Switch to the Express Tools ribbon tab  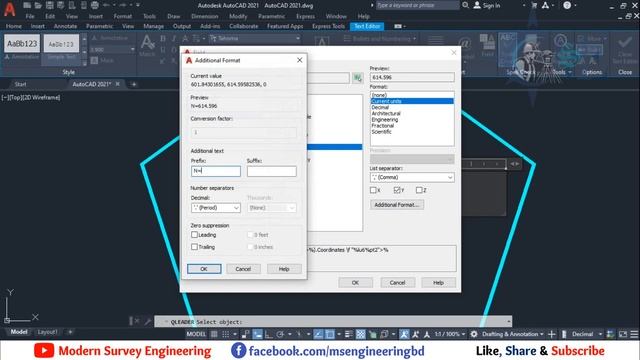[328, 26]
